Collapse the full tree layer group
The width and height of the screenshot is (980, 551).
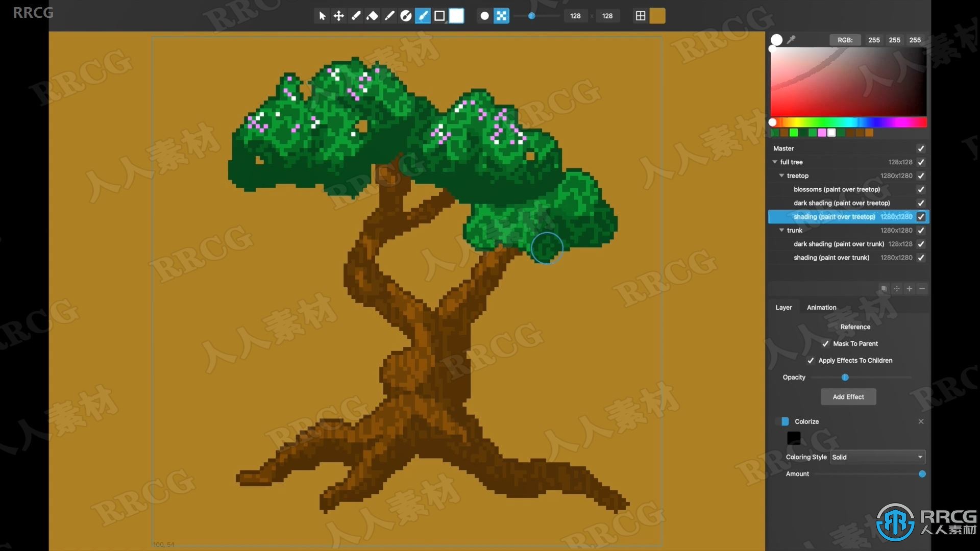[775, 161]
